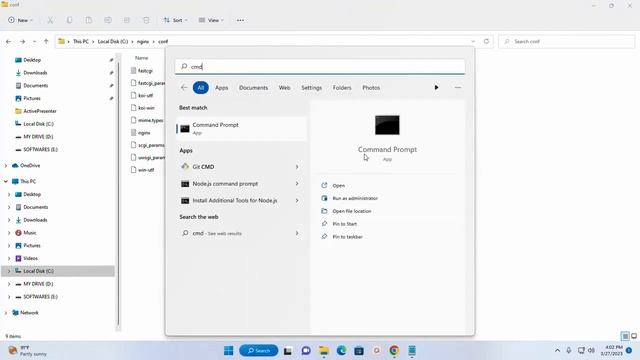Select the Web search filter
This screenshot has width=640, height=360.
pos(284,88)
